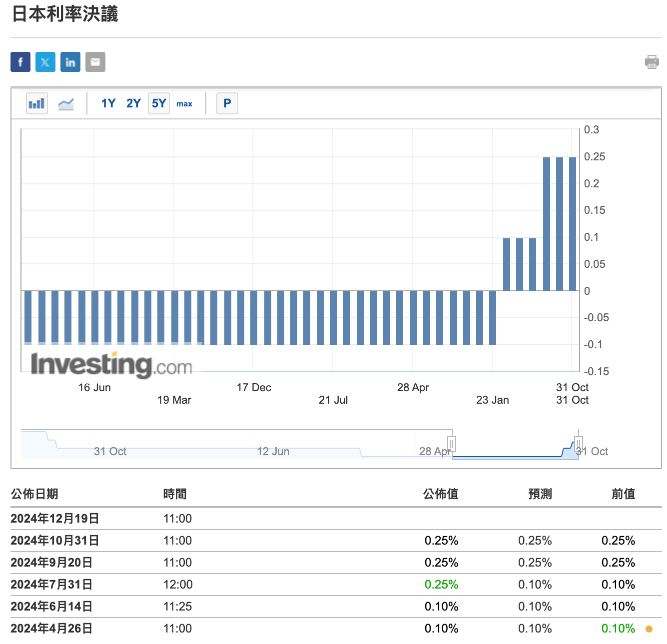Switch chart to area line view

[x=66, y=103]
